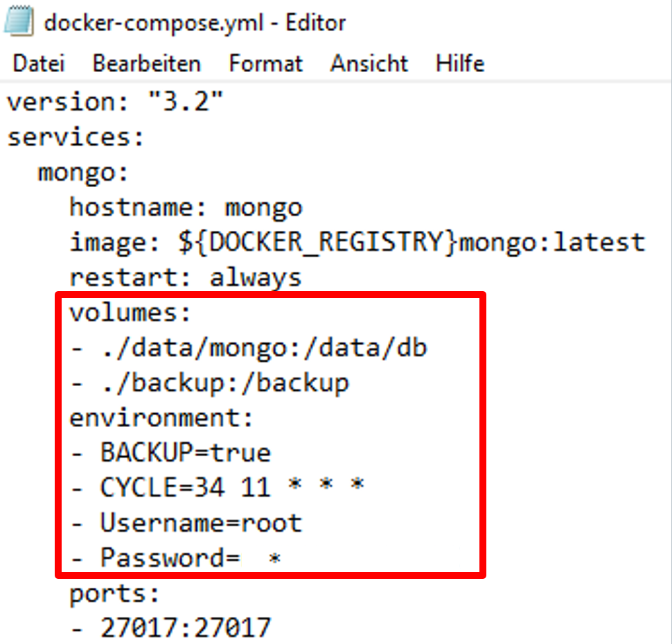Screen dimensions: 672x644
Task: Place cursor in Username=root line
Action: pos(187,522)
